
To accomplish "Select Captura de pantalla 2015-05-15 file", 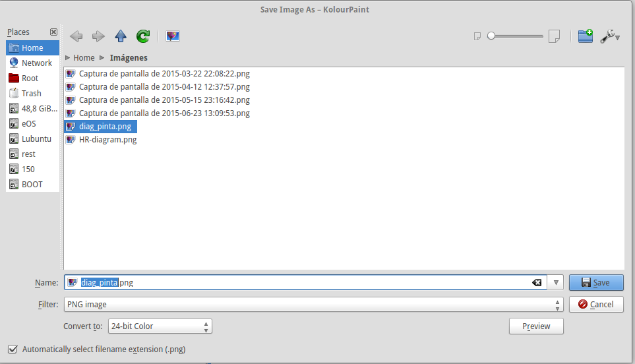I will [158, 100].
